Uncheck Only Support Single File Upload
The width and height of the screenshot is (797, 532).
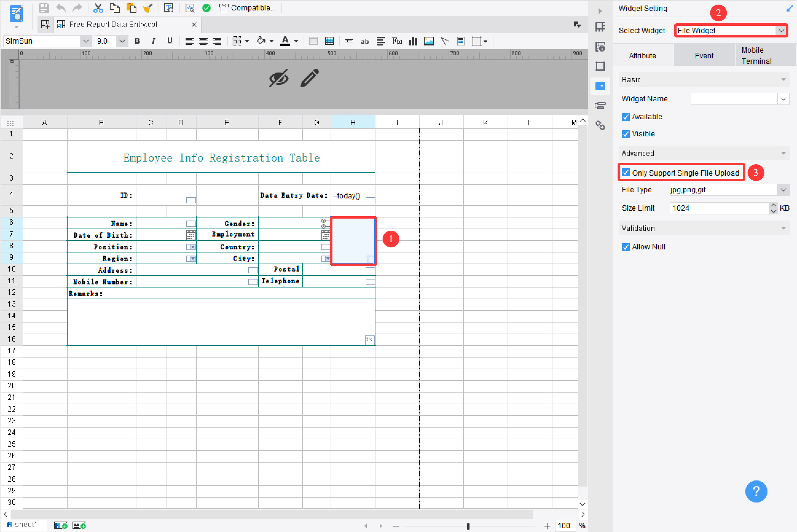point(626,173)
